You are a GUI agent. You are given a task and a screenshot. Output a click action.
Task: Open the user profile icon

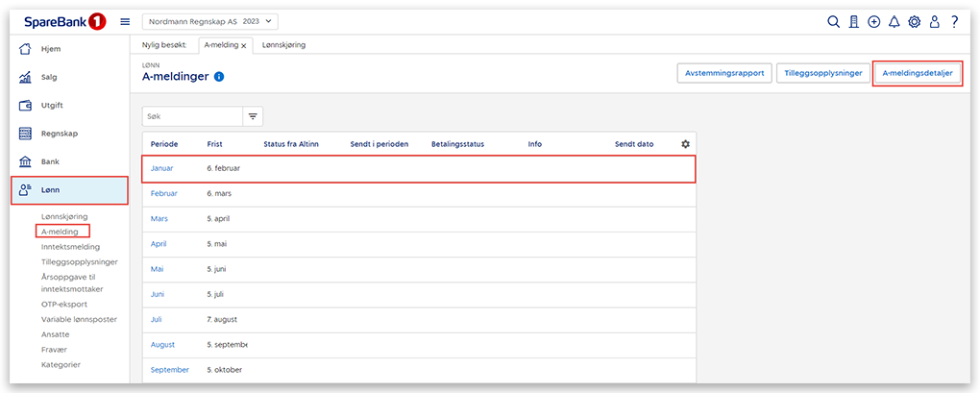(x=934, y=21)
